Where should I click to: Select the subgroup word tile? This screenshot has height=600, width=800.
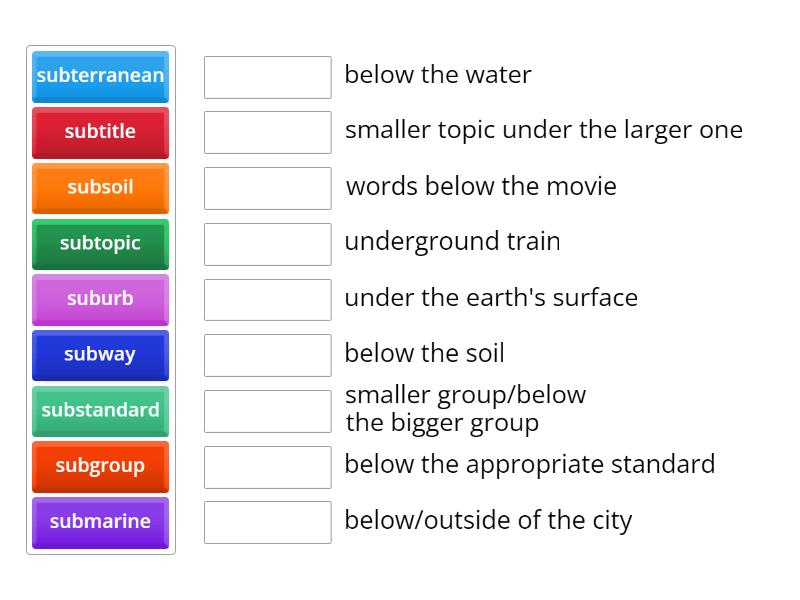click(x=100, y=467)
